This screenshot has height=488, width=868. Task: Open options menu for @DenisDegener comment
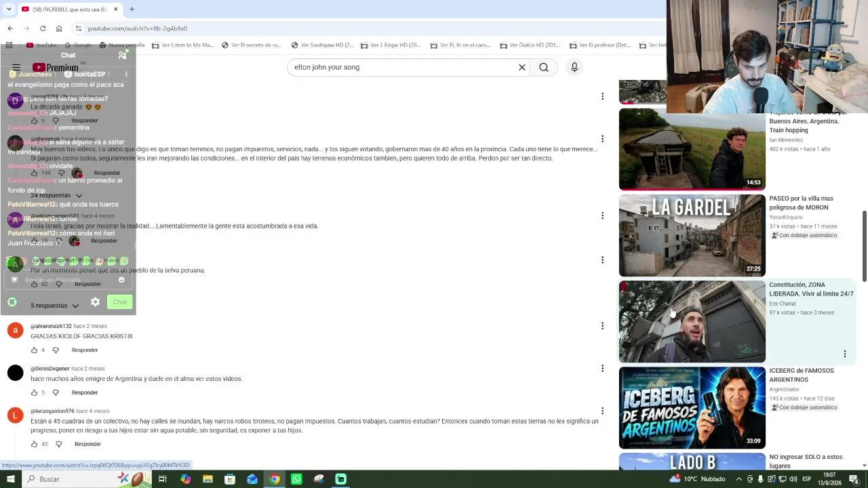(602, 369)
